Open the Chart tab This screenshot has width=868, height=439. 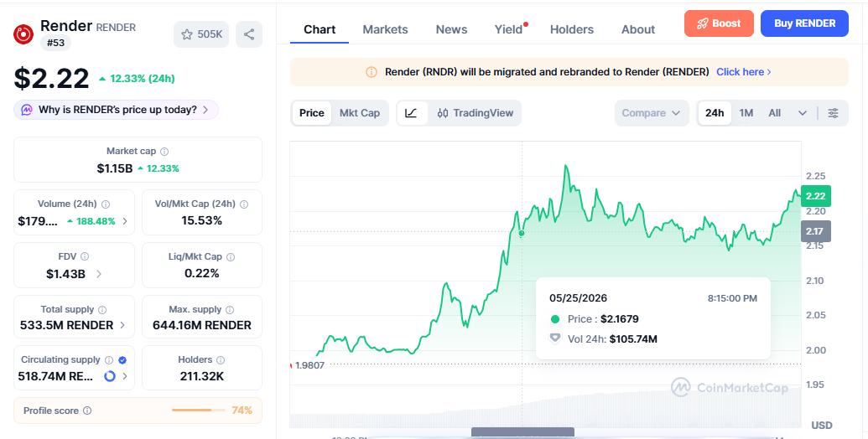click(320, 29)
